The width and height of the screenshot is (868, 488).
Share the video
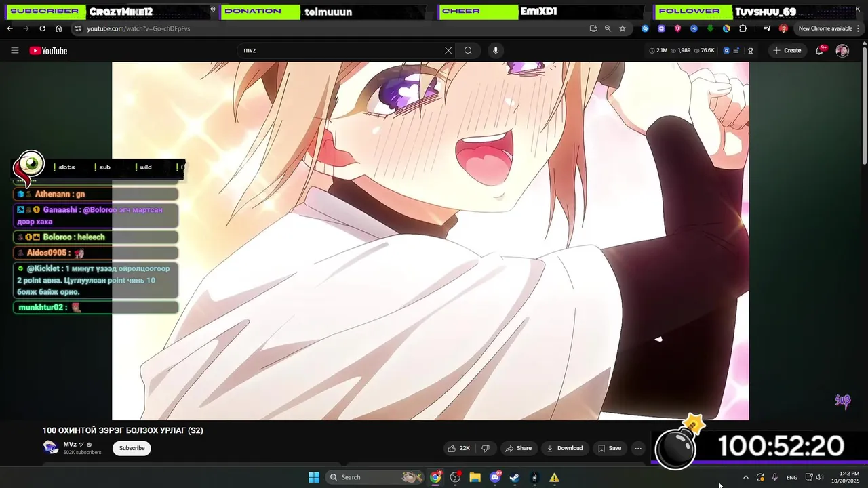pos(518,448)
